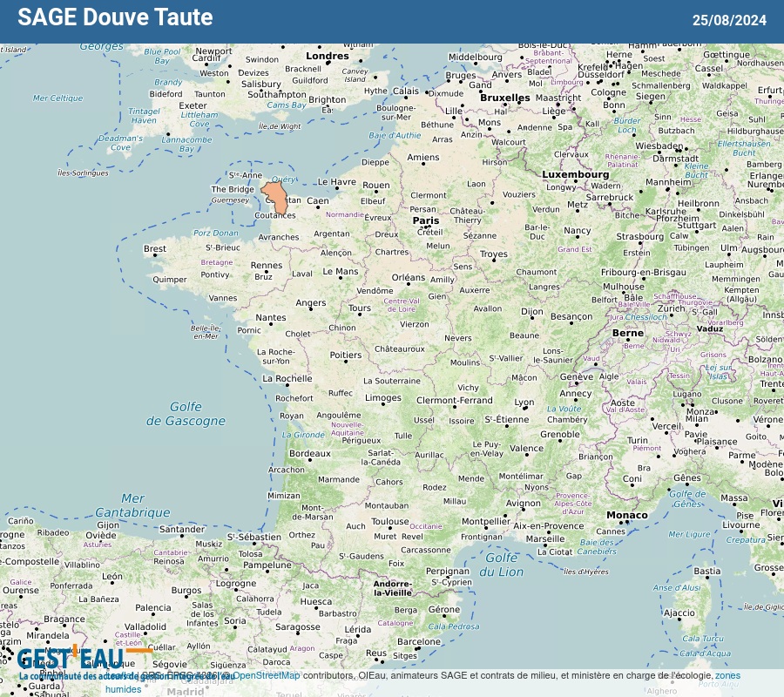
Task: Open the zones humides link
Action: click(727, 675)
